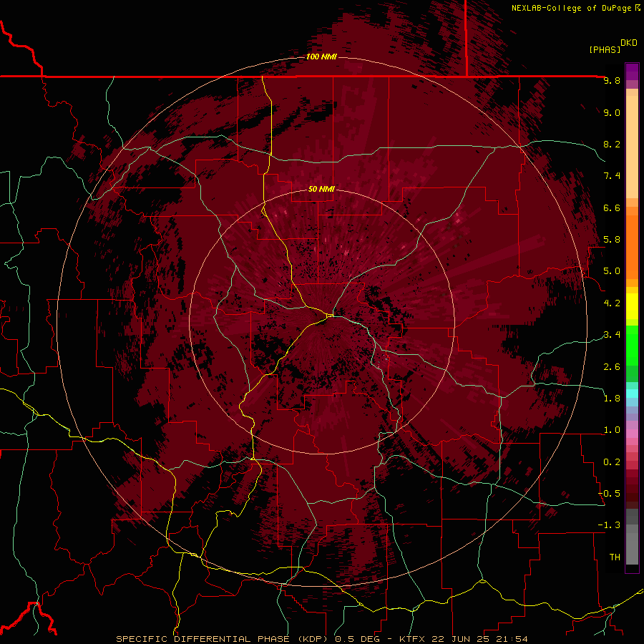Select the 7.4 scale value
This screenshot has height=644, width=644.
click(612, 176)
